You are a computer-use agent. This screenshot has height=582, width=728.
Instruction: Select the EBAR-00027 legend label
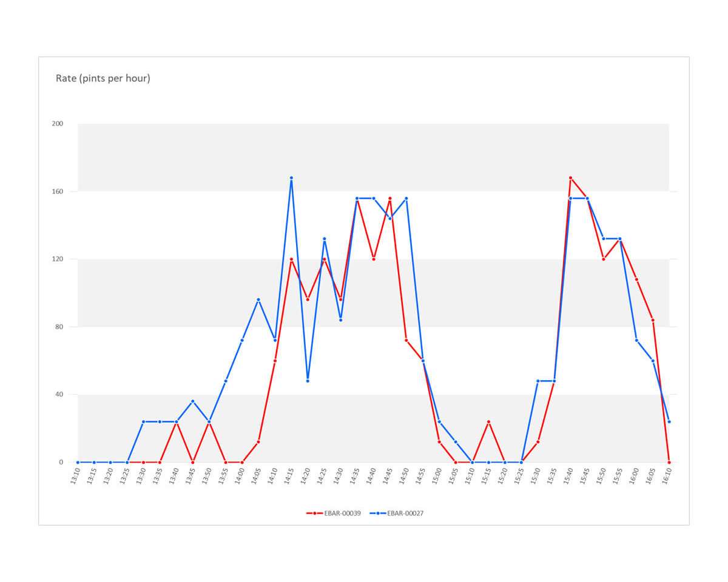[x=405, y=513]
